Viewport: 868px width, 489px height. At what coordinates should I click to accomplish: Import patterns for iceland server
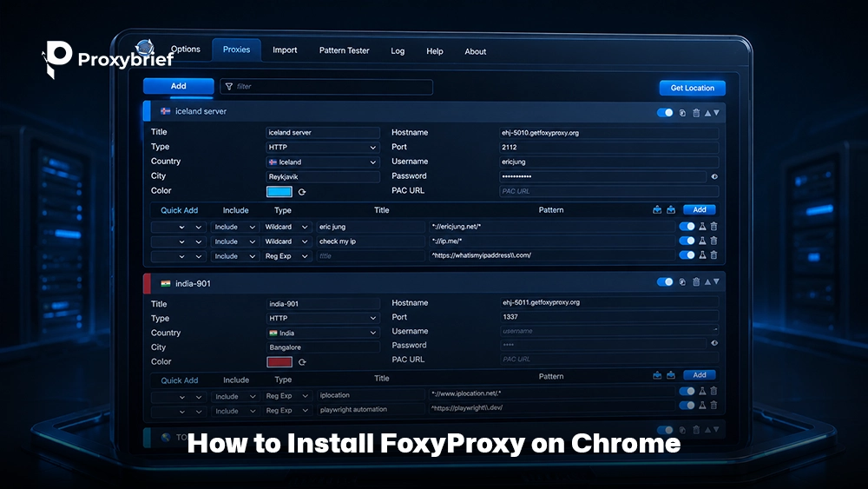pyautogui.click(x=657, y=210)
